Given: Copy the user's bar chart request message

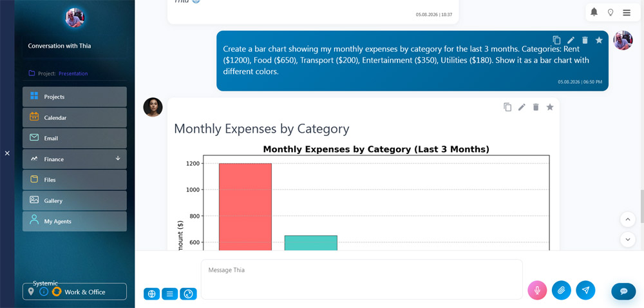Looking at the screenshot, I should click(x=556, y=40).
